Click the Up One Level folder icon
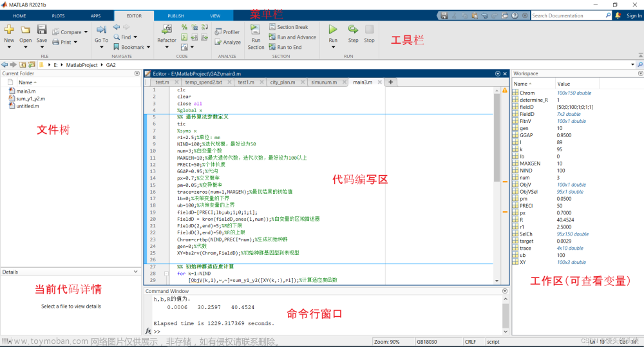Viewport: 644px width, 347px height. pyautogui.click(x=23, y=64)
